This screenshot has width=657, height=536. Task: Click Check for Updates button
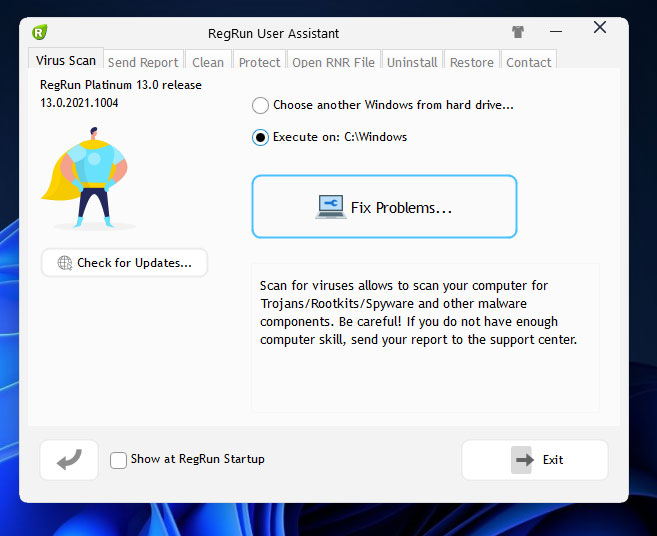(x=124, y=263)
